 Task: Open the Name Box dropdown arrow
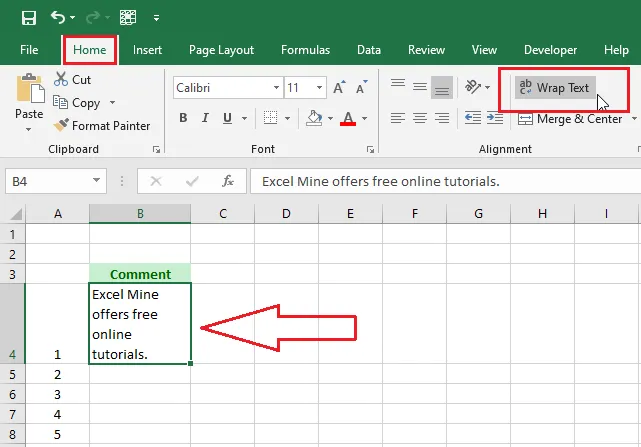pyautogui.click(x=96, y=181)
